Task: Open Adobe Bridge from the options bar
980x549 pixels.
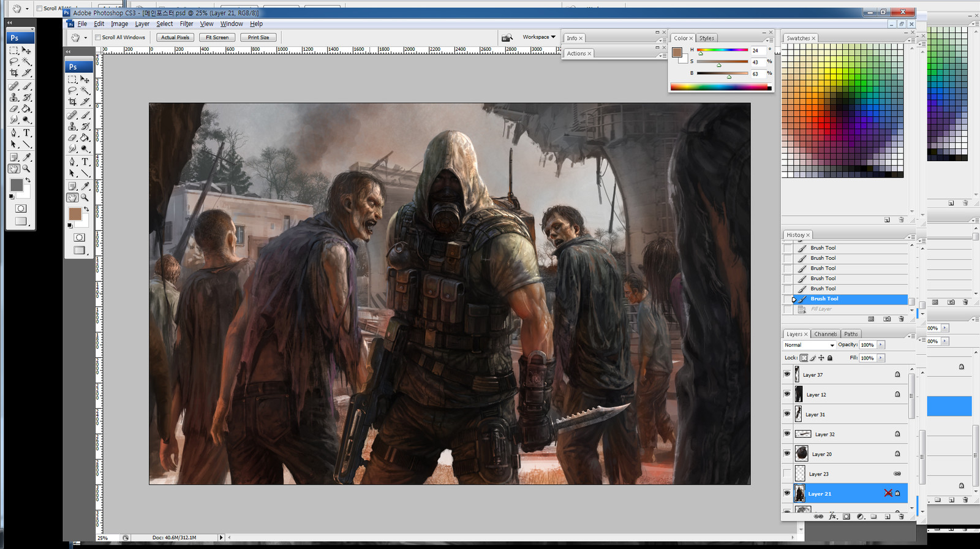Action: point(507,37)
